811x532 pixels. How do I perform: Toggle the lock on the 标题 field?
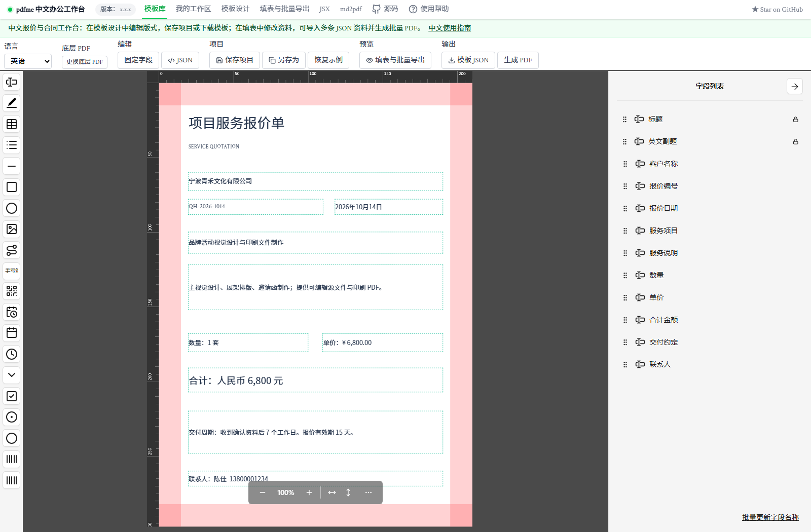pos(796,120)
